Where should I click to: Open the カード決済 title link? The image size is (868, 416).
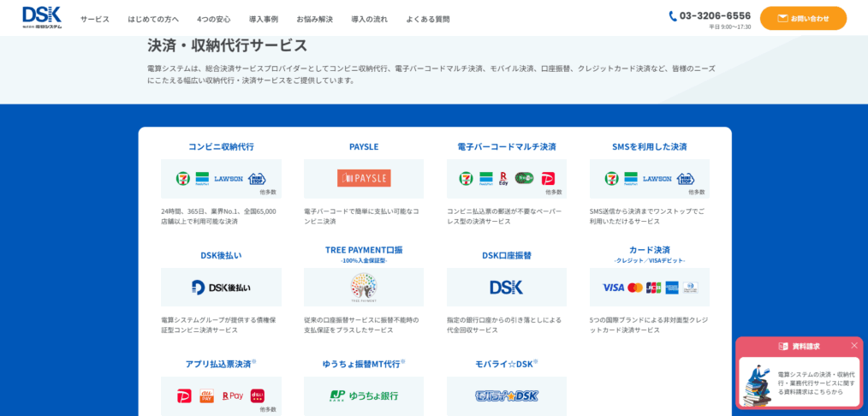click(650, 249)
